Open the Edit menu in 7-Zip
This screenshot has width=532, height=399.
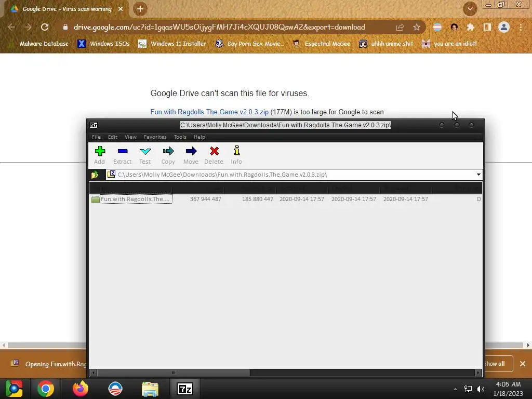click(x=113, y=137)
